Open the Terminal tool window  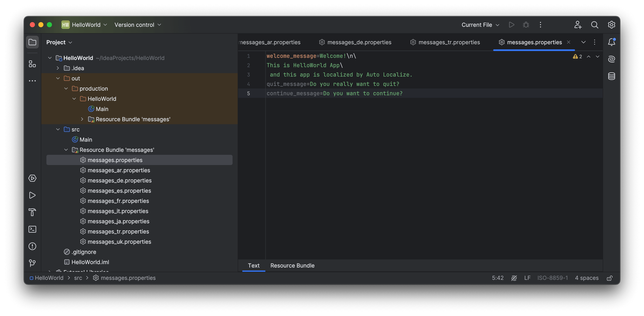32,229
